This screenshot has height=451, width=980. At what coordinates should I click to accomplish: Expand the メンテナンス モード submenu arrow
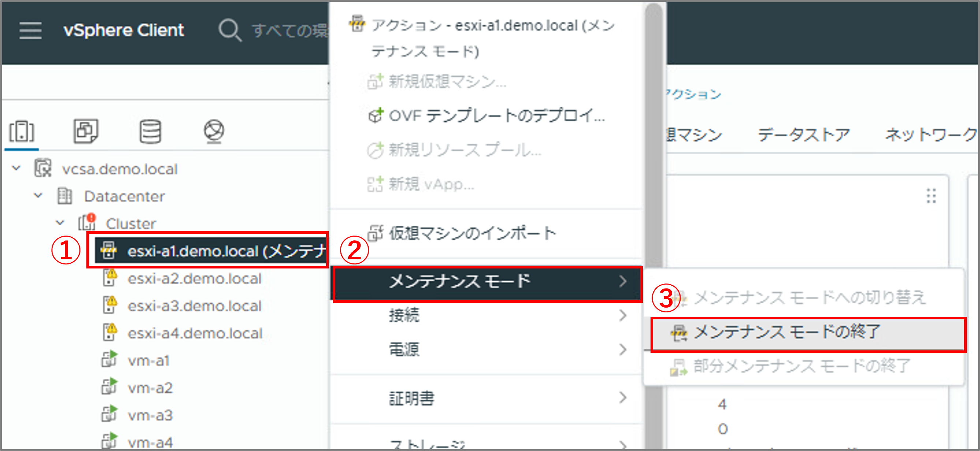pyautogui.click(x=623, y=281)
